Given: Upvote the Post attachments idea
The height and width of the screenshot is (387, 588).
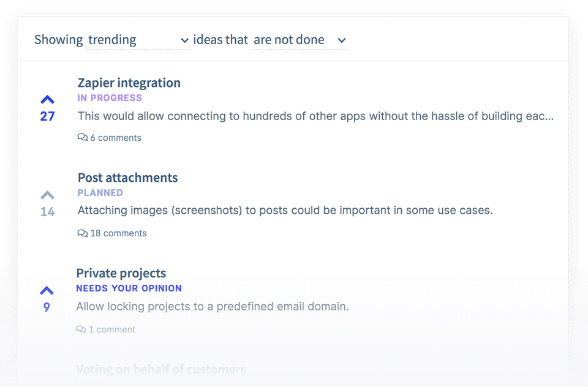Looking at the screenshot, I should pyautogui.click(x=47, y=196).
